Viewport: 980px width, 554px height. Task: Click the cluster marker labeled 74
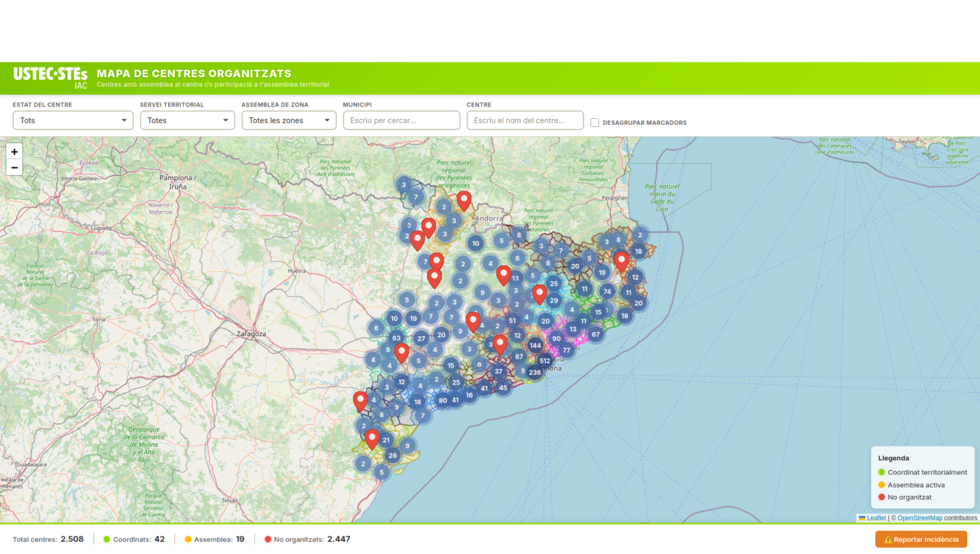(607, 292)
